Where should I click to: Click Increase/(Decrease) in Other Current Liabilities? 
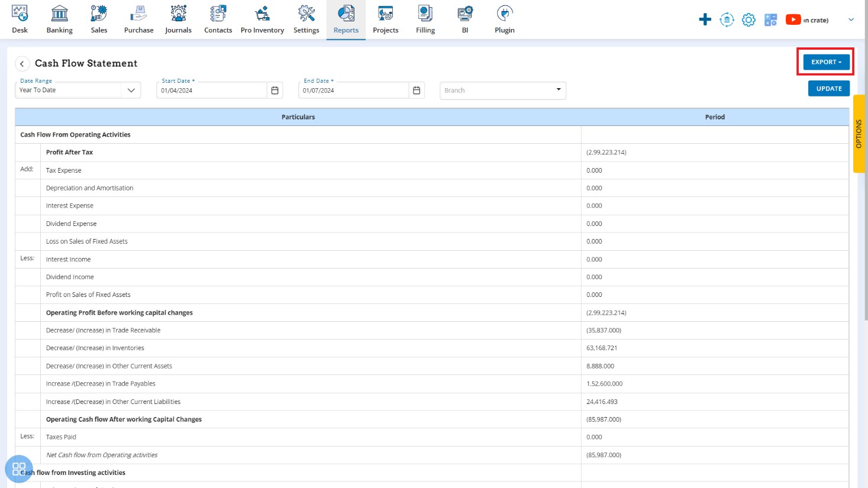[114, 402]
